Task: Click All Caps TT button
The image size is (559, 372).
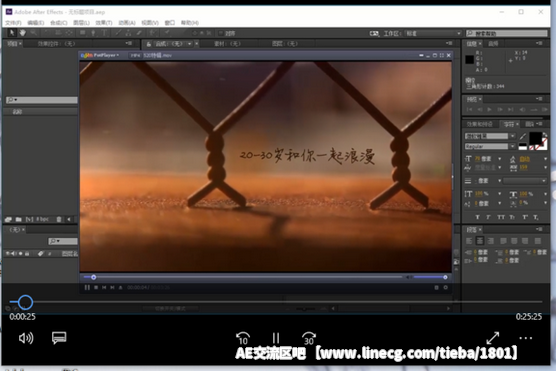Action: [x=501, y=217]
